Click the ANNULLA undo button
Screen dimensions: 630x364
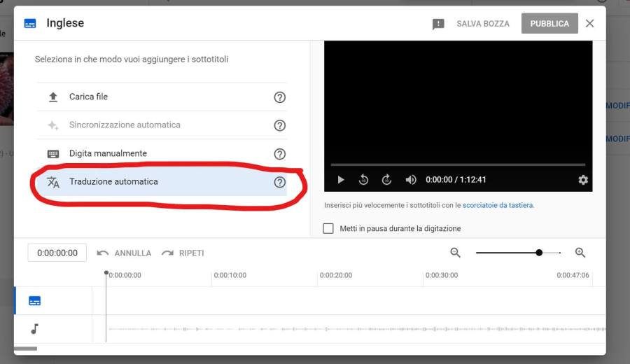(125, 253)
